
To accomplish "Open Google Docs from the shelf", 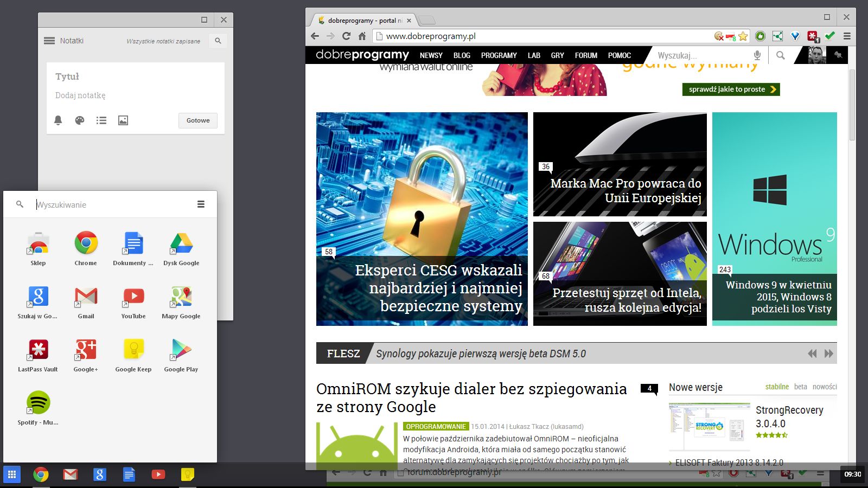I will 129,474.
